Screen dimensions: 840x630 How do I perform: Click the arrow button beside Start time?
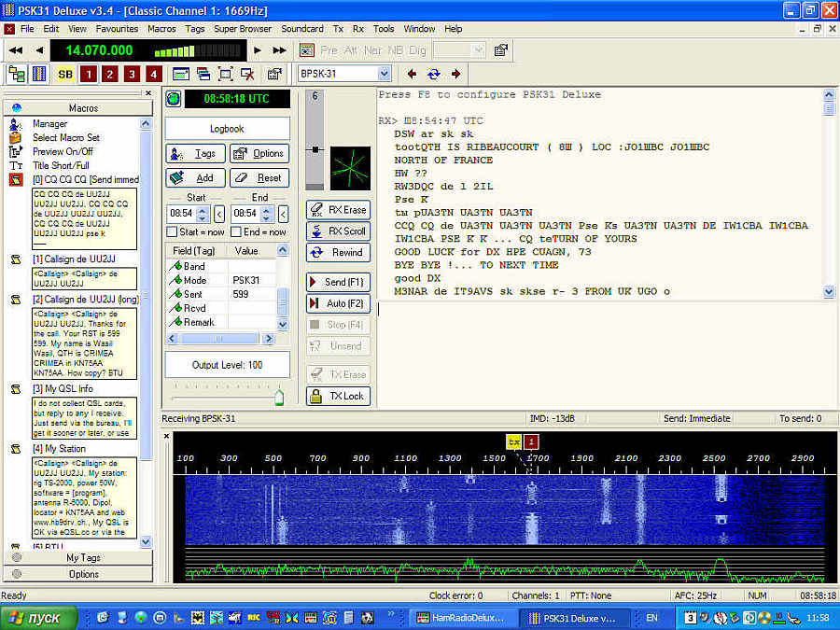pyautogui.click(x=219, y=215)
